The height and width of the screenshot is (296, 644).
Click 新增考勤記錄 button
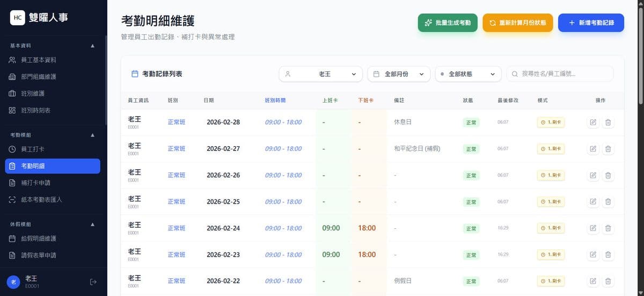[591, 23]
